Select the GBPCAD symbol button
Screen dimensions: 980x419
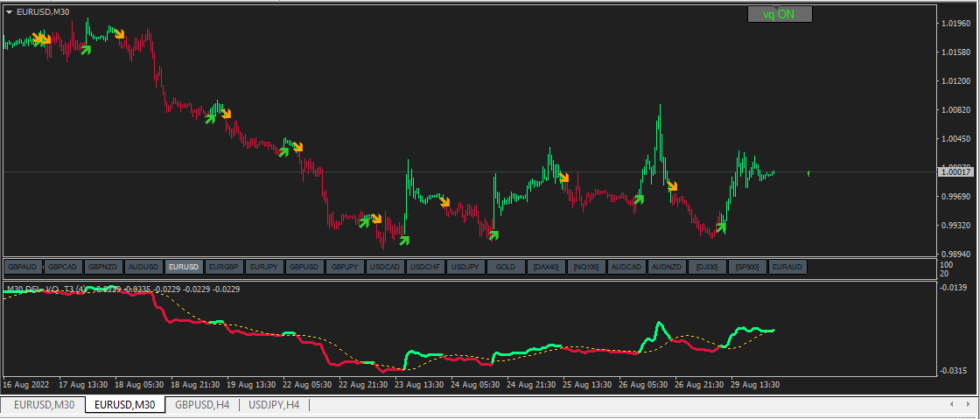point(63,268)
